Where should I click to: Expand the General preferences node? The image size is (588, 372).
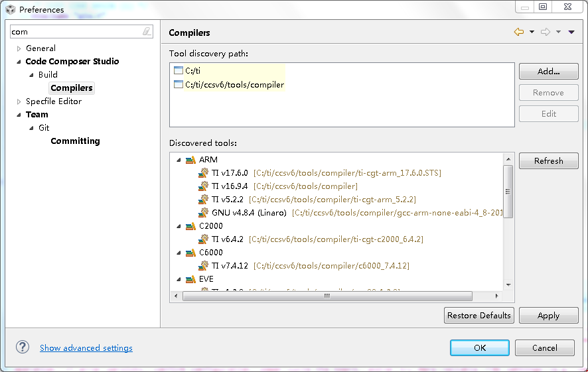coord(19,48)
